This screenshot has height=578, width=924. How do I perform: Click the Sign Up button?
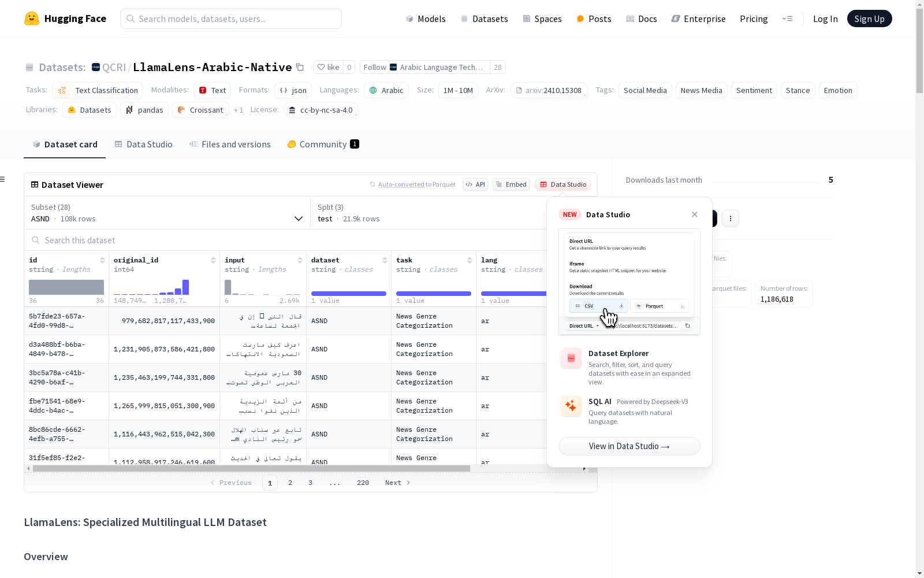(869, 18)
